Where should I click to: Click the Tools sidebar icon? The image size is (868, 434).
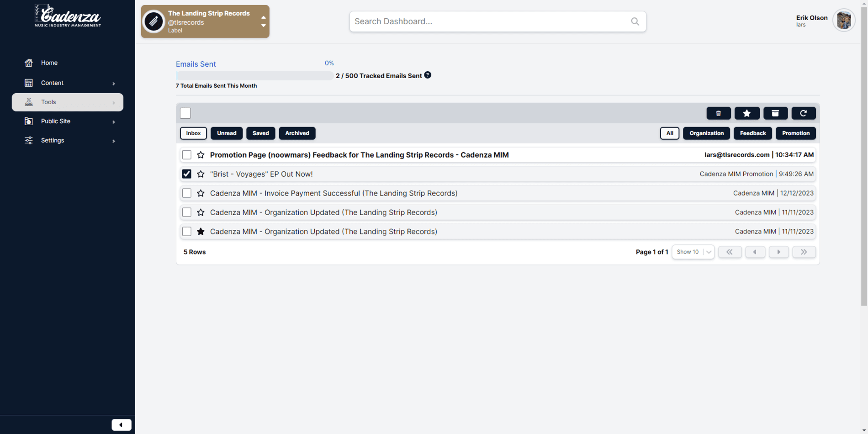[x=29, y=102]
